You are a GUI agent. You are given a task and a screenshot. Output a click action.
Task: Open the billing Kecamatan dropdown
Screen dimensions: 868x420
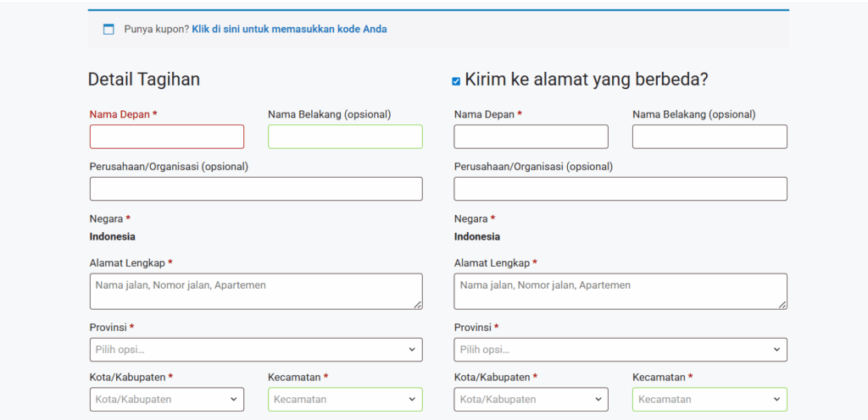click(346, 399)
